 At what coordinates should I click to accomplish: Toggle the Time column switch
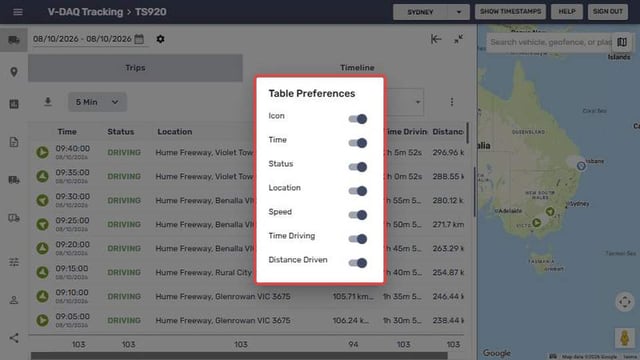pos(358,143)
